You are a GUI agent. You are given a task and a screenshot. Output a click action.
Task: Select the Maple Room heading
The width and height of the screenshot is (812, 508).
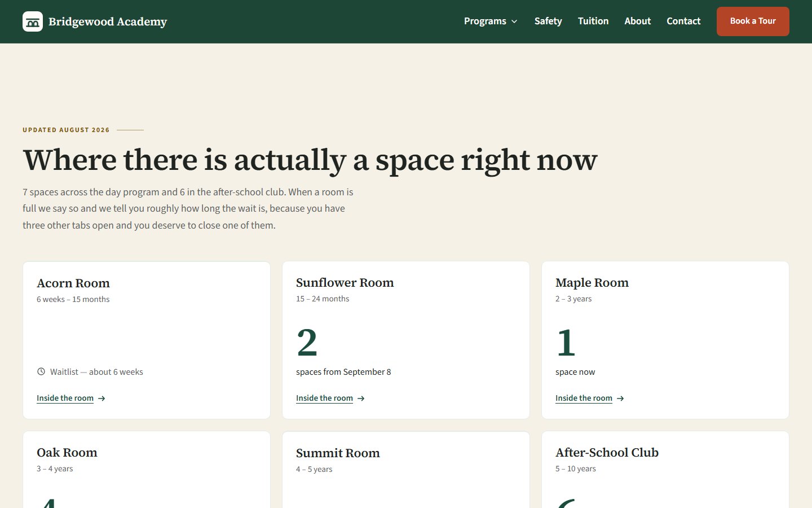click(592, 282)
